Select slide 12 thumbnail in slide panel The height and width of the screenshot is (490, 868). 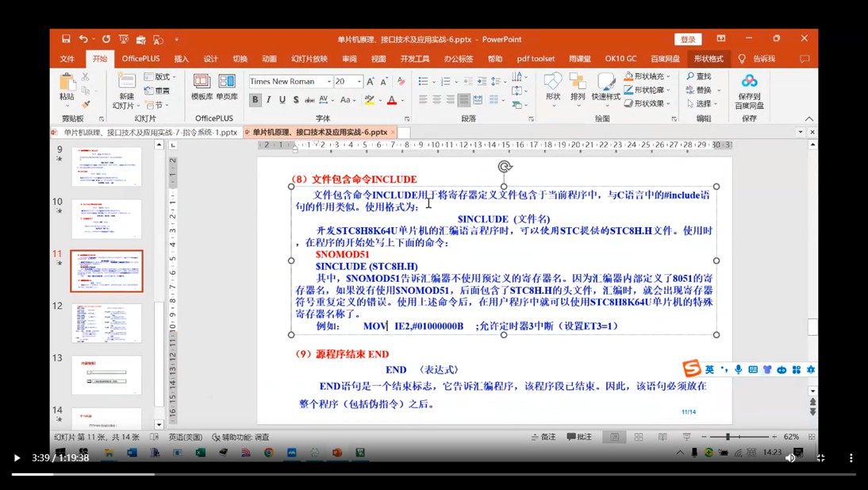pyautogui.click(x=106, y=322)
